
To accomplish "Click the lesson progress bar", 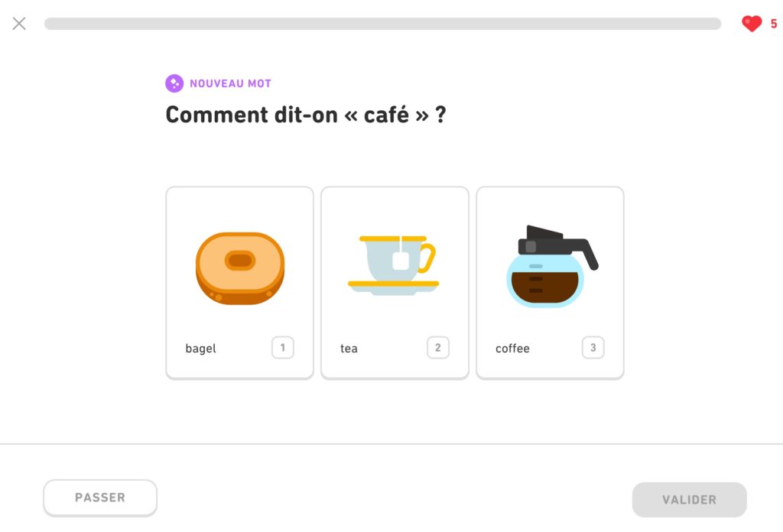I will [x=382, y=24].
